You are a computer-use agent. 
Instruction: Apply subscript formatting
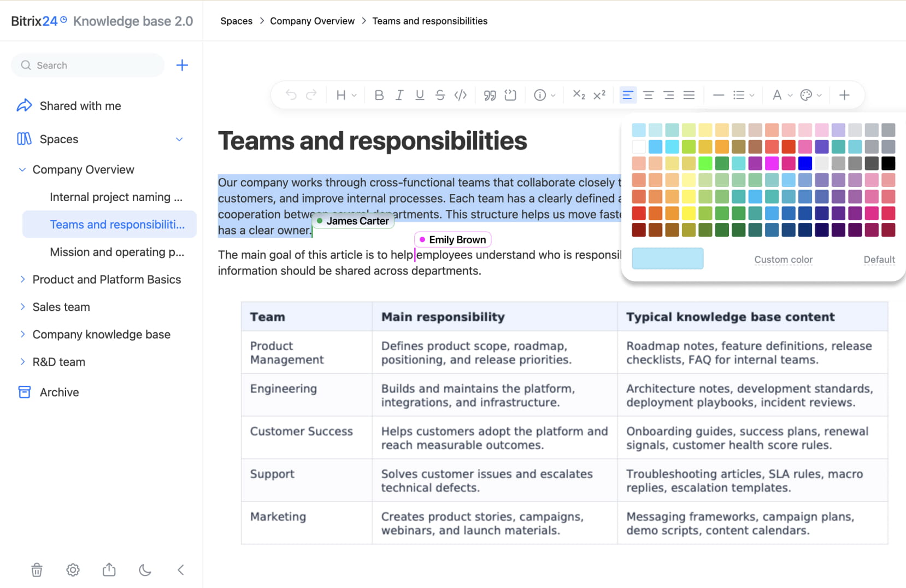pyautogui.click(x=579, y=95)
